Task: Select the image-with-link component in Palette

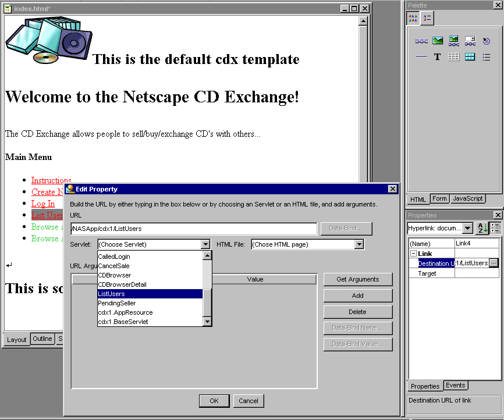Action: [453, 41]
